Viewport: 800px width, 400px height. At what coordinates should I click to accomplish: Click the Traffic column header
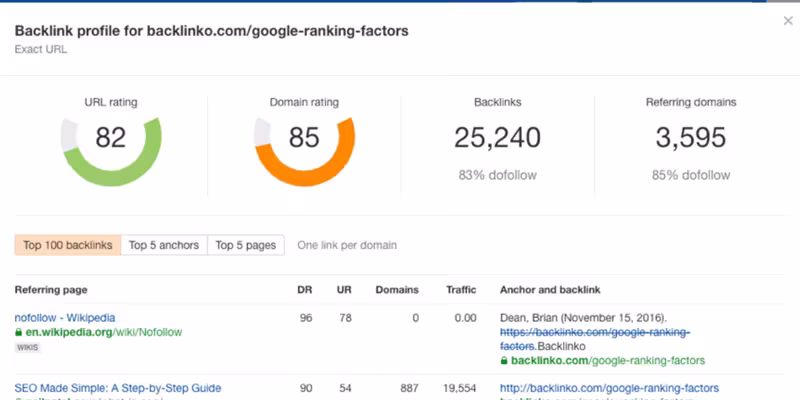coord(461,290)
